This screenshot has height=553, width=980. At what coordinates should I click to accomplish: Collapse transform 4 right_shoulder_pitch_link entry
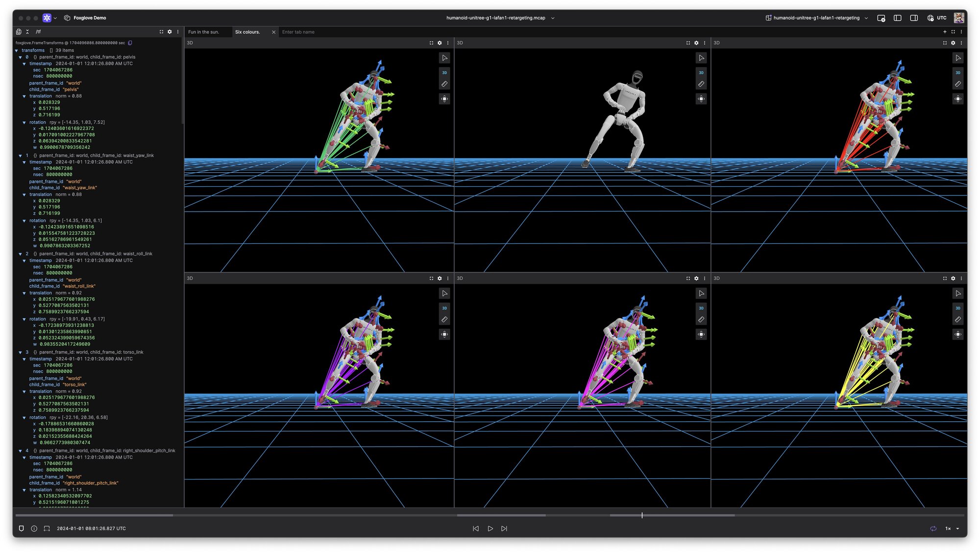21,451
